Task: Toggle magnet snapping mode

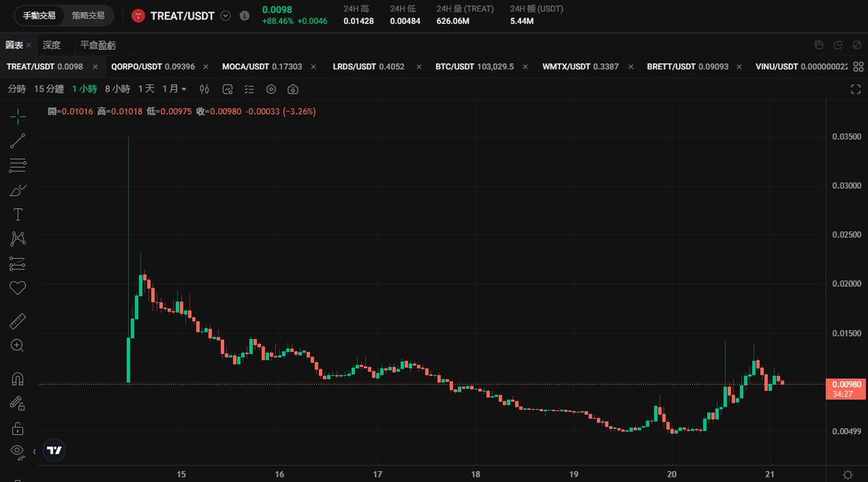Action: (17, 379)
